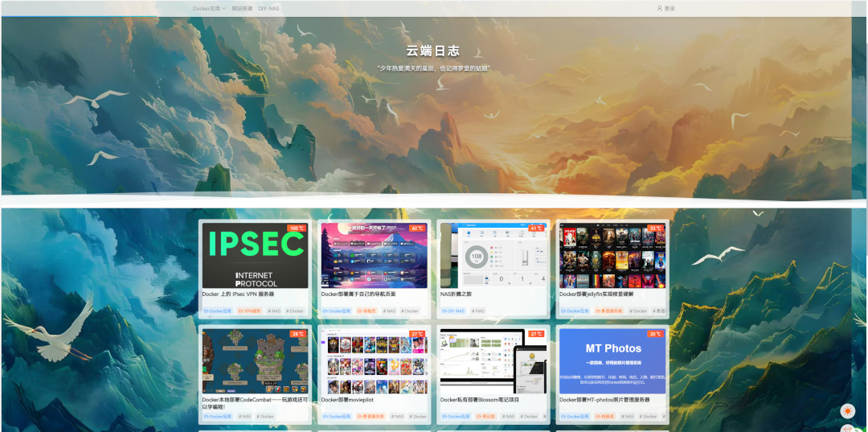Viewport: 868px width, 432px height.
Task: Click # Docker tag under navigation page article
Action: (410, 311)
